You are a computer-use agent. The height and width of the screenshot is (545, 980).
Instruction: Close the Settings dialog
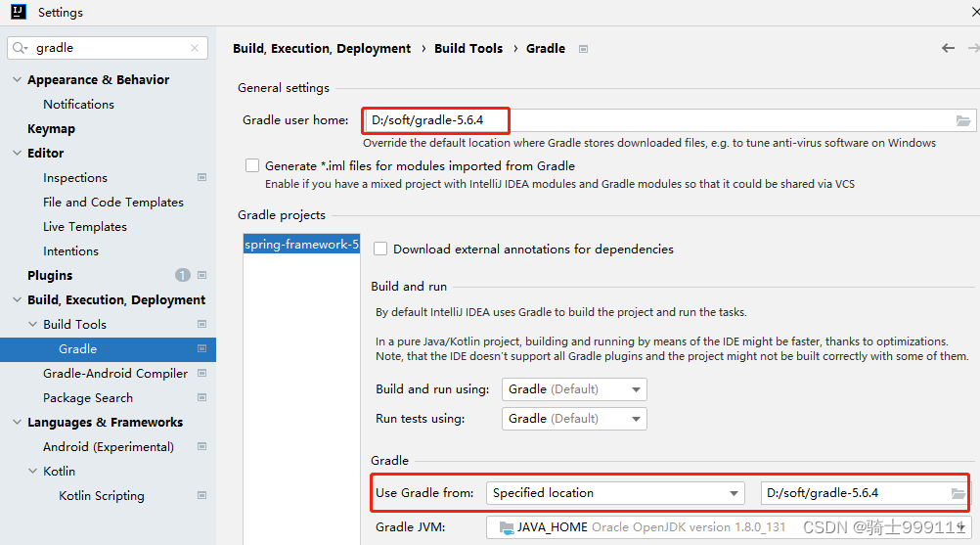coord(976,12)
